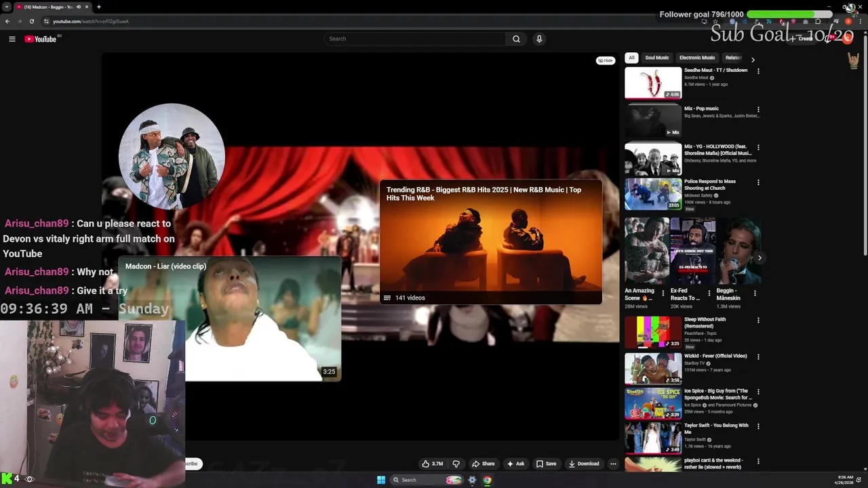
Task: Show next Shorts with the carousel arrow
Action: (x=759, y=258)
